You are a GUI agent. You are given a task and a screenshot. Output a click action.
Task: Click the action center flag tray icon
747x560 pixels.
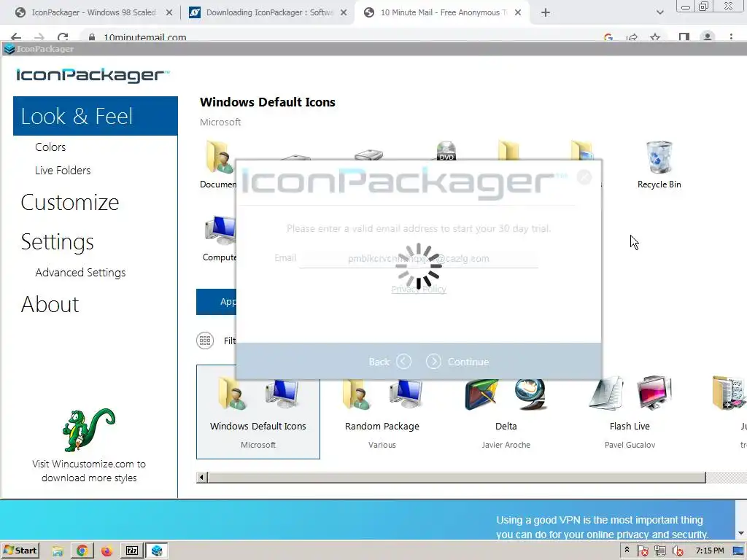click(642, 551)
